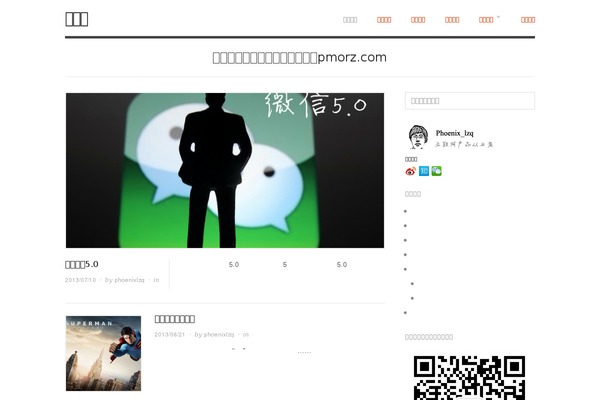
Task: Open the green WeChat social icon
Action: [x=437, y=171]
